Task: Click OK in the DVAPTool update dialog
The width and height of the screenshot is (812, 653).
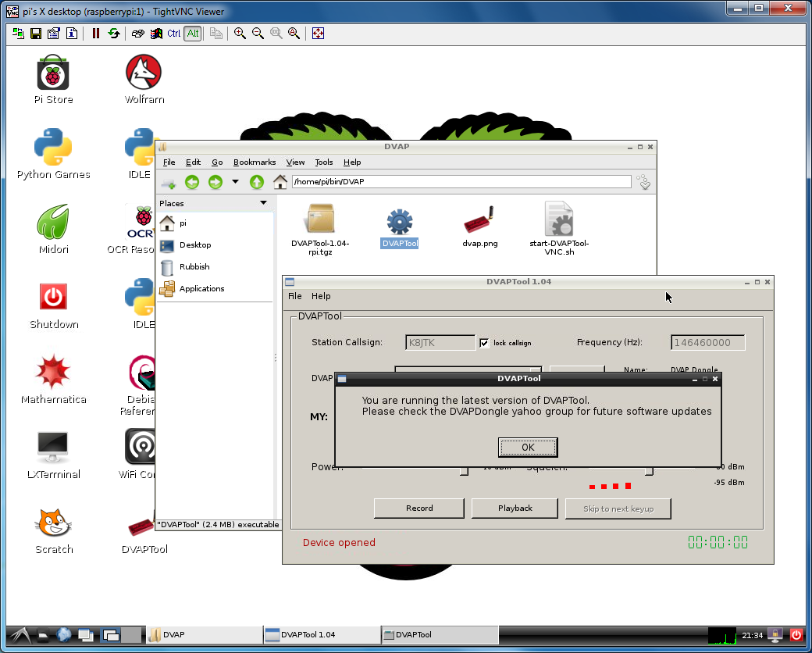Action: tap(528, 448)
